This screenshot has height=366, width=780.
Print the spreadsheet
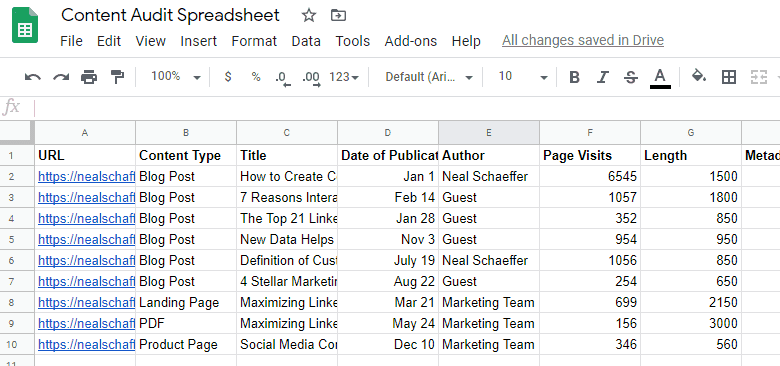89,77
